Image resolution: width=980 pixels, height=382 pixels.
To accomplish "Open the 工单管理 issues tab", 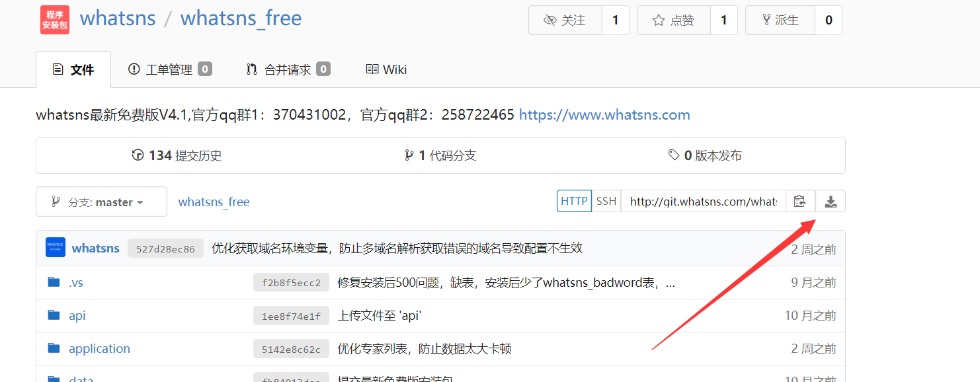I will pos(169,69).
